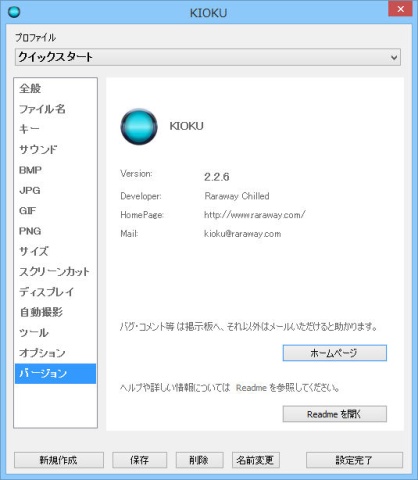Click the http://www.raraway.com/ homepage text

(255, 215)
